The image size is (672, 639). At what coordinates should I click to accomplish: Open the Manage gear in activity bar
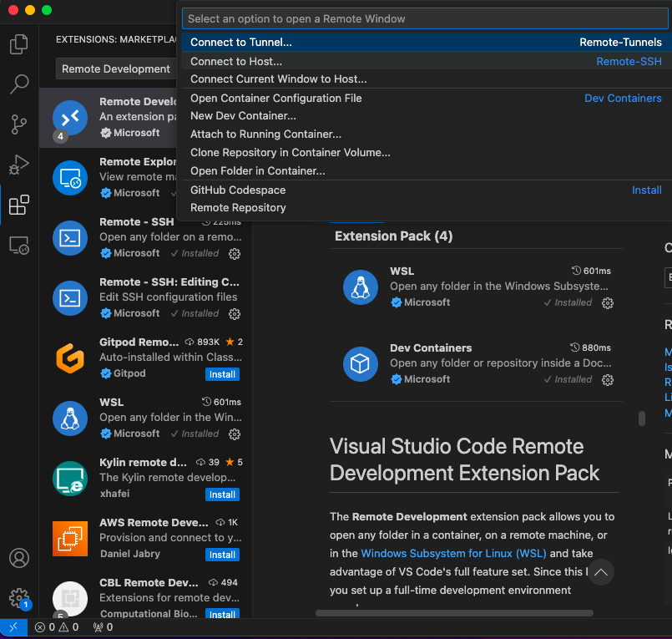pyautogui.click(x=19, y=598)
